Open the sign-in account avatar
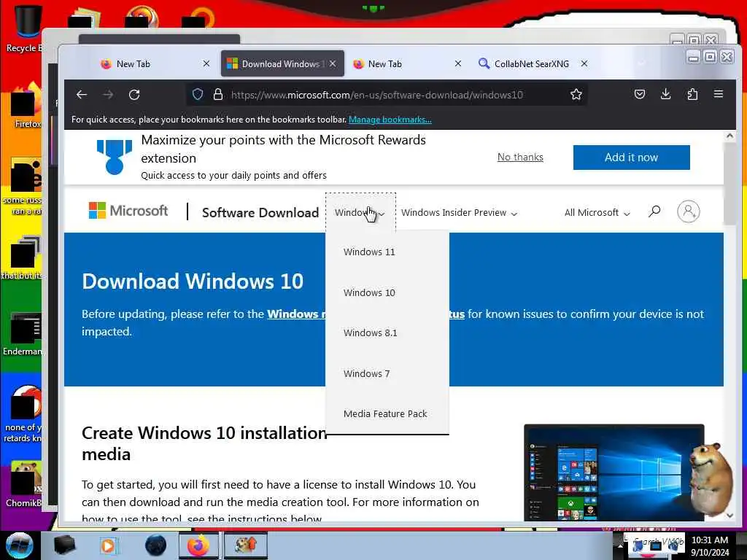747x560 pixels. [x=689, y=211]
